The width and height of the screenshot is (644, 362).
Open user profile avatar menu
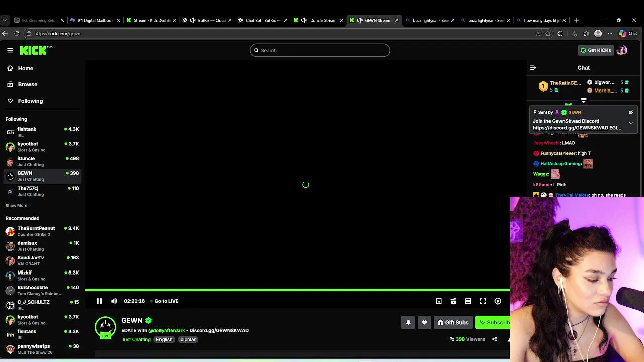(622, 50)
